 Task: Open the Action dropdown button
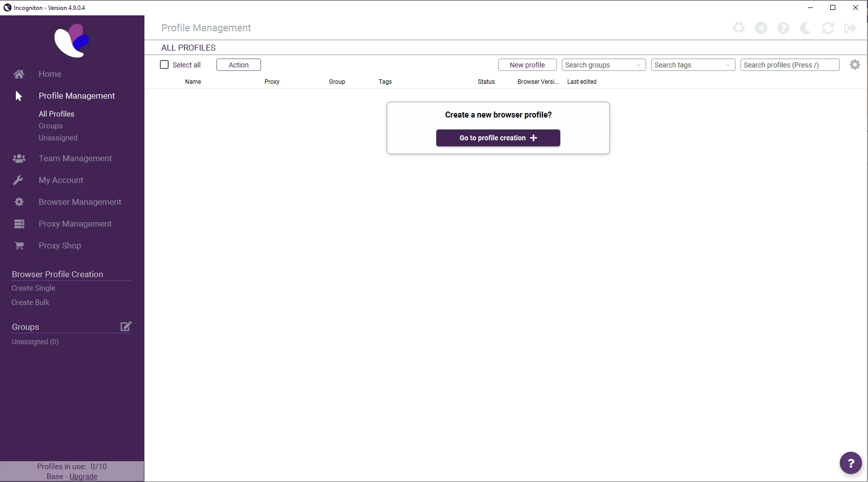click(x=239, y=65)
